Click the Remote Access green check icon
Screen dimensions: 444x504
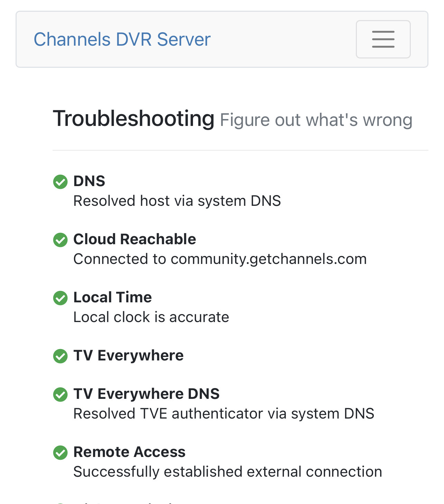61,452
